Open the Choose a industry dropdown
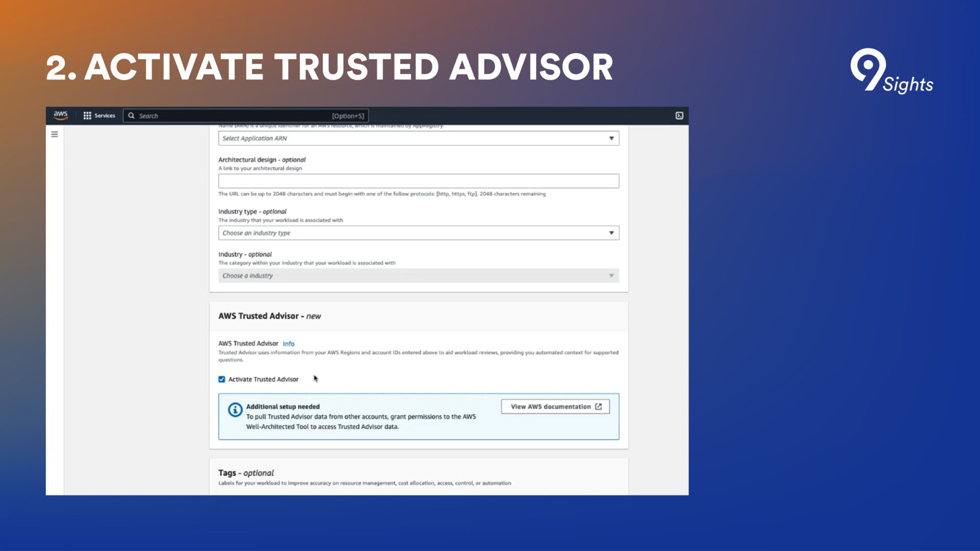The image size is (980, 551). coord(419,275)
